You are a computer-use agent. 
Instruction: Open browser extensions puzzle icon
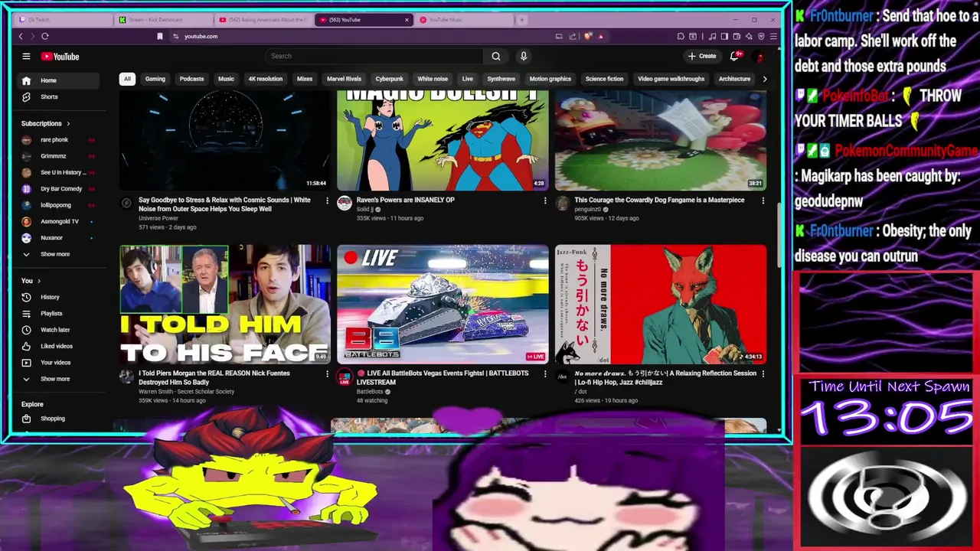pyautogui.click(x=681, y=36)
